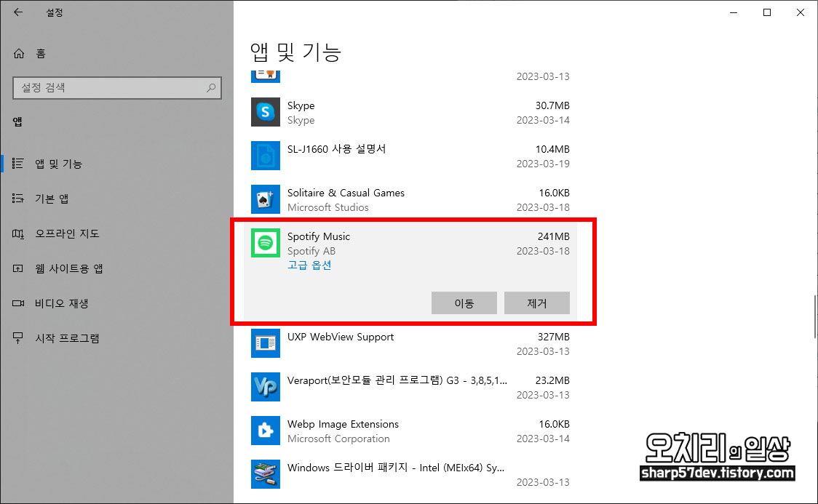Click the 327MB size of UXP WebView
818x504 pixels.
[x=554, y=337]
